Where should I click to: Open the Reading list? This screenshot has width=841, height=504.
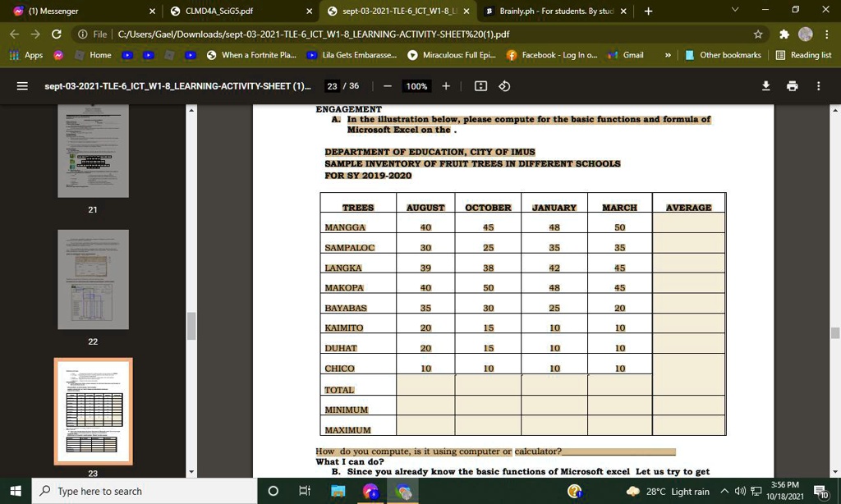tap(803, 55)
